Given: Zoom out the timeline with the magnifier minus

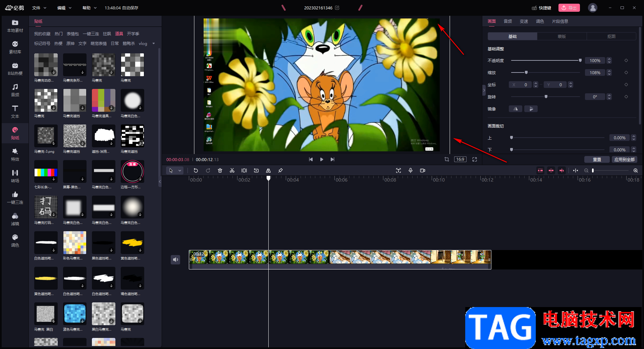Looking at the screenshot, I should click(x=586, y=170).
